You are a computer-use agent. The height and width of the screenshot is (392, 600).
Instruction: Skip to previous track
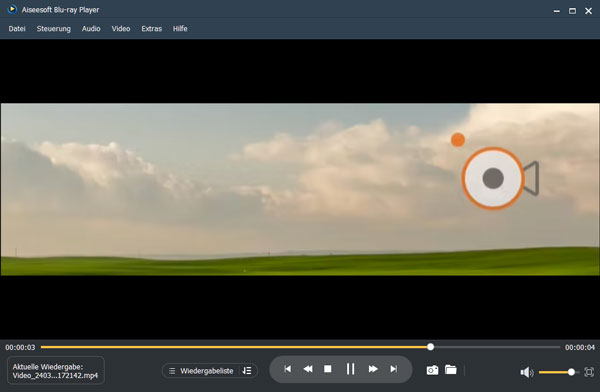288,369
